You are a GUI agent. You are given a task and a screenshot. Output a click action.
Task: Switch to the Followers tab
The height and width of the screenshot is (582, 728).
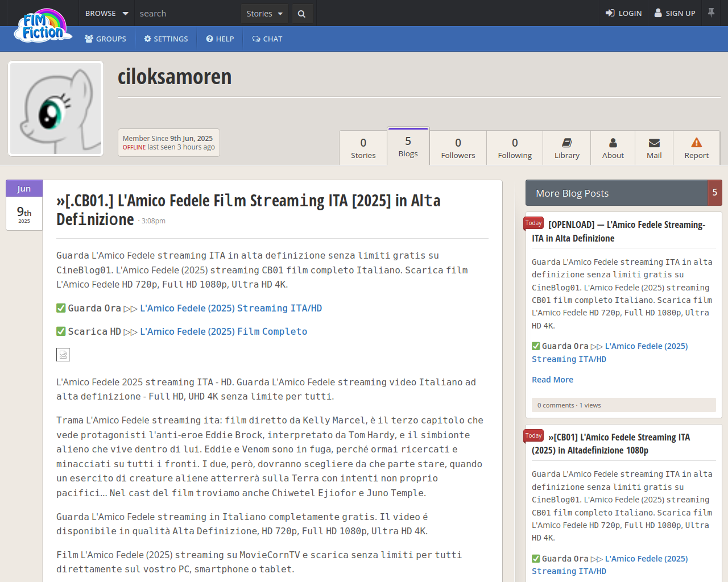pyautogui.click(x=458, y=148)
